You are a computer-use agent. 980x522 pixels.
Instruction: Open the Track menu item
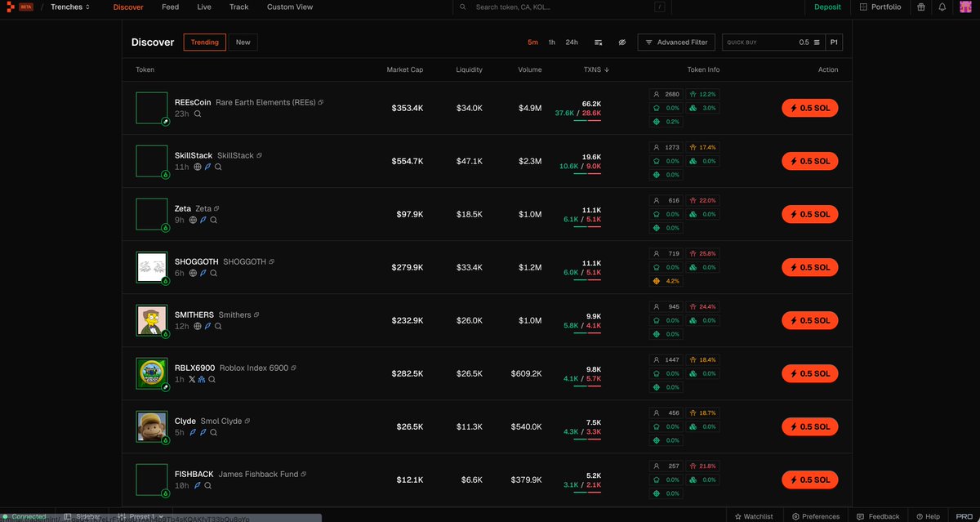pyautogui.click(x=238, y=7)
